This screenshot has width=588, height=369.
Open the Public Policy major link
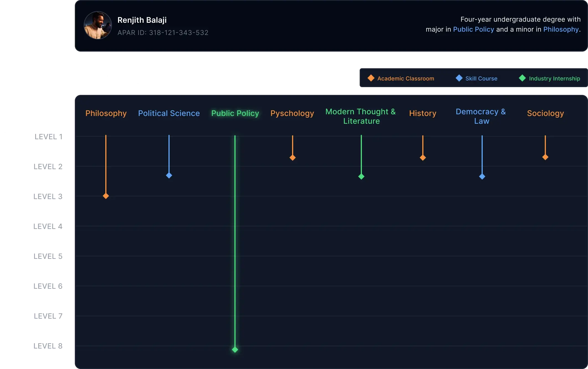473,29
